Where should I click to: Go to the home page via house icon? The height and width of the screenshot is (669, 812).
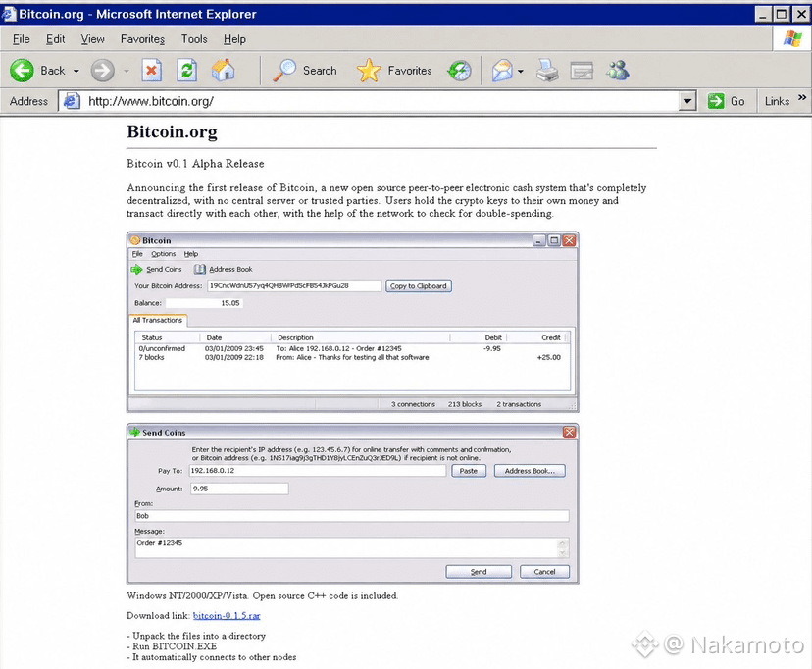click(224, 71)
